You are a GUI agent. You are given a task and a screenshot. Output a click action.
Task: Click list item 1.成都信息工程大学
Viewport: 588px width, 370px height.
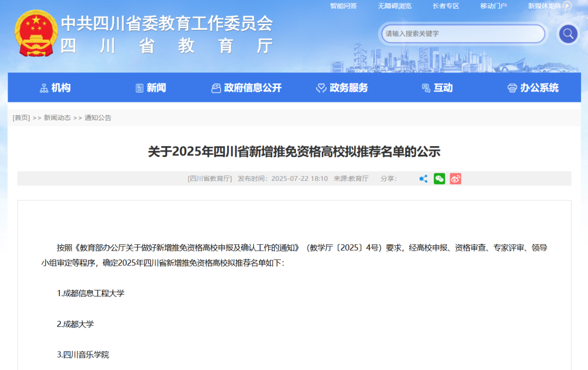coord(91,294)
